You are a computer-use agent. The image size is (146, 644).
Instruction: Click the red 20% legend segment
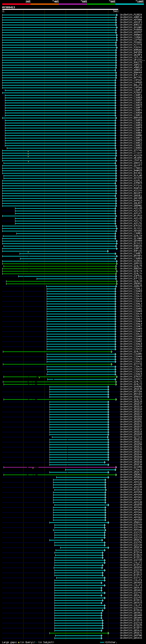tap(16, 4)
